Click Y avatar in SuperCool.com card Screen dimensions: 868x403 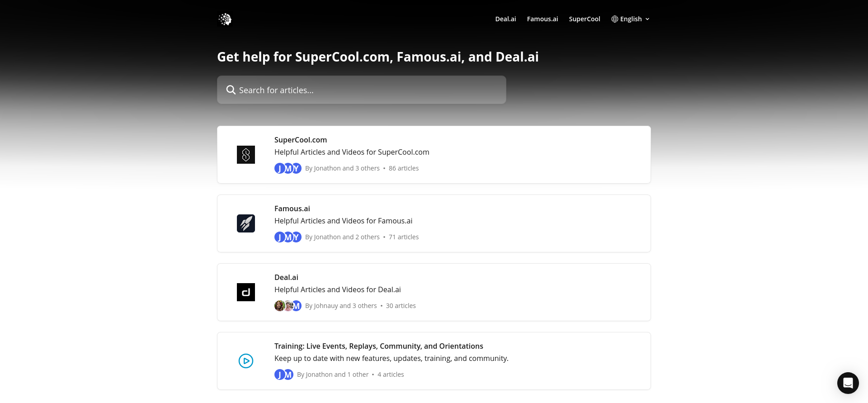[297, 168]
